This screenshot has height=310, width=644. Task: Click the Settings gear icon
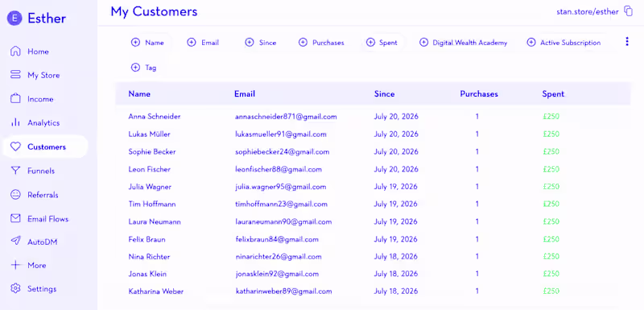pos(15,288)
